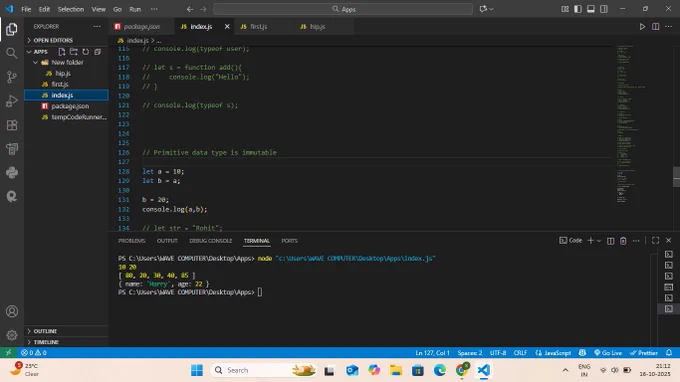Open terminal panel More Actions menu
Viewport: 680px width, 382px height.
pyautogui.click(x=636, y=241)
